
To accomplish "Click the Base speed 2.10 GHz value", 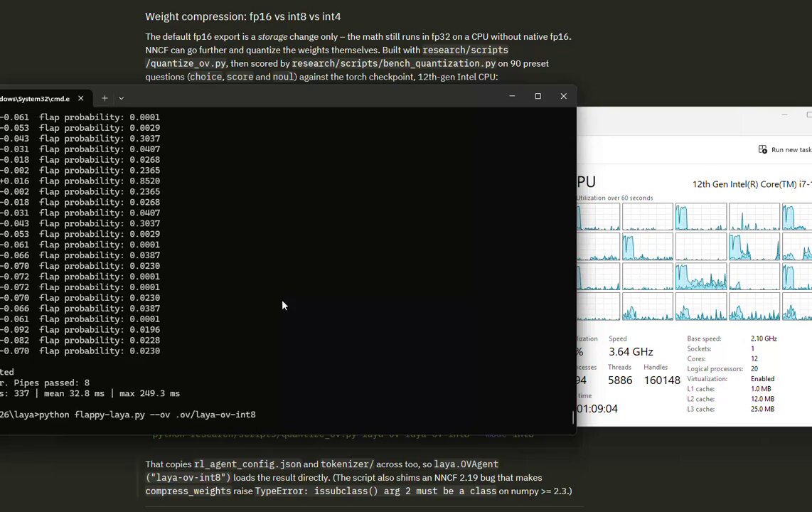I will pos(764,338).
